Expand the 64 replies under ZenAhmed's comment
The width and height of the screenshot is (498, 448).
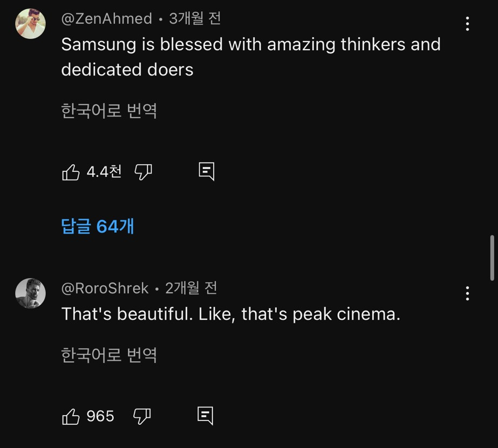click(98, 228)
